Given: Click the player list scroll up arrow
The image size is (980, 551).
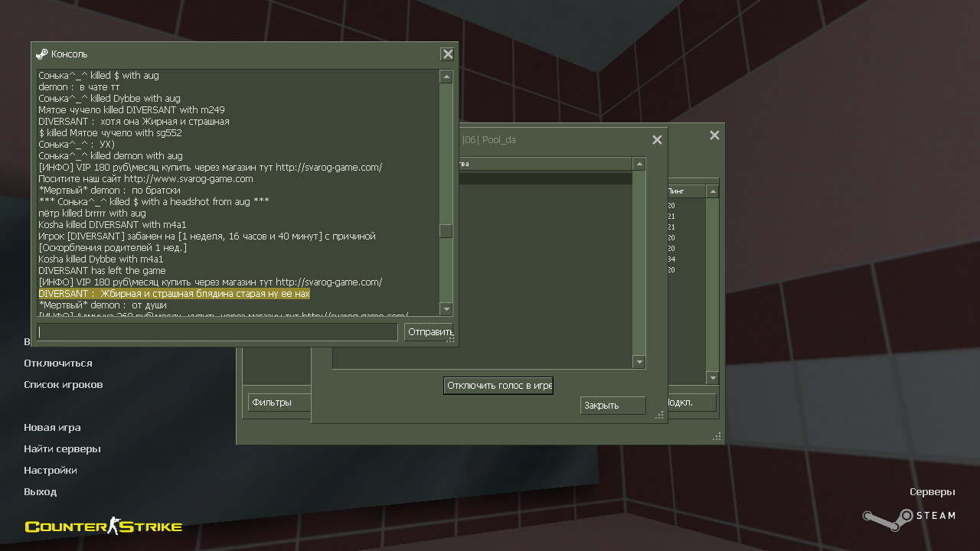Looking at the screenshot, I should pos(639,164).
